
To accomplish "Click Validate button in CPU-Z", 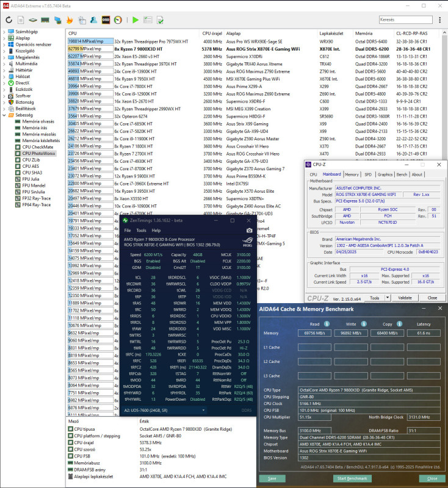I will pos(405,298).
